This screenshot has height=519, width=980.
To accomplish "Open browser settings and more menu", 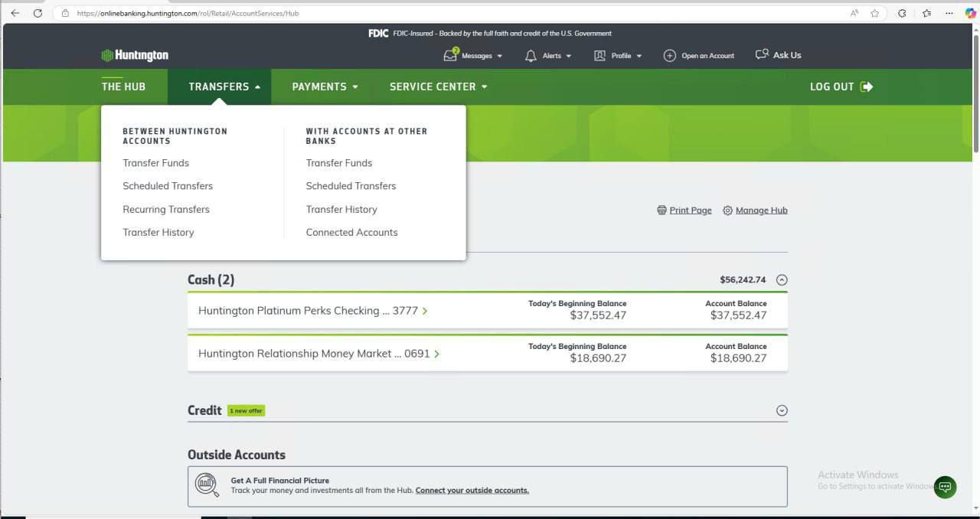I will pos(949,13).
